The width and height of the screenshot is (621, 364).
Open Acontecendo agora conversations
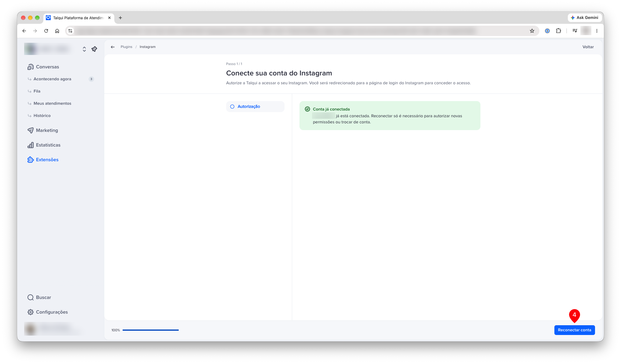(52, 79)
